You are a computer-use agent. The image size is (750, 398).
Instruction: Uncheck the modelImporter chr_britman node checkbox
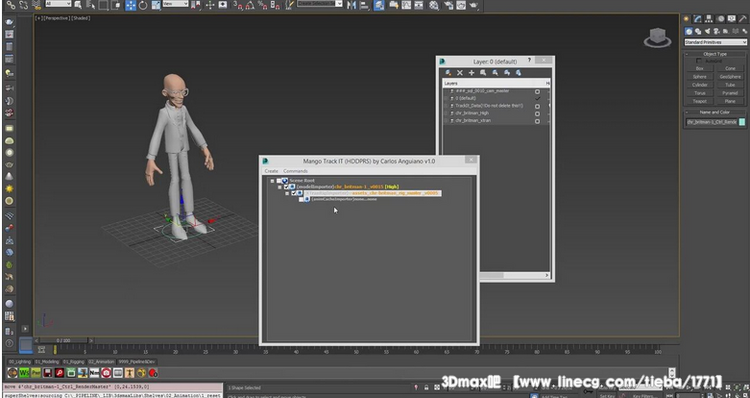click(x=286, y=187)
